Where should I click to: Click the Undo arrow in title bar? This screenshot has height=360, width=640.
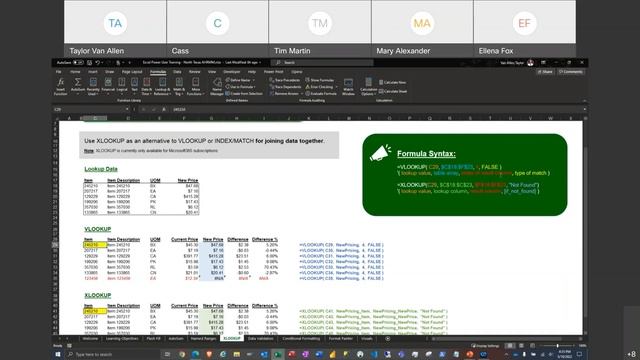click(98, 62)
